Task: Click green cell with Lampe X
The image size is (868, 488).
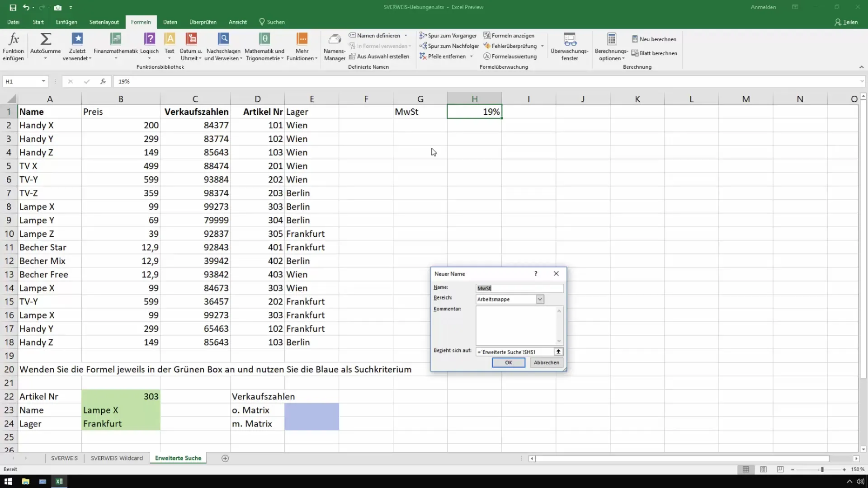Action: (121, 410)
